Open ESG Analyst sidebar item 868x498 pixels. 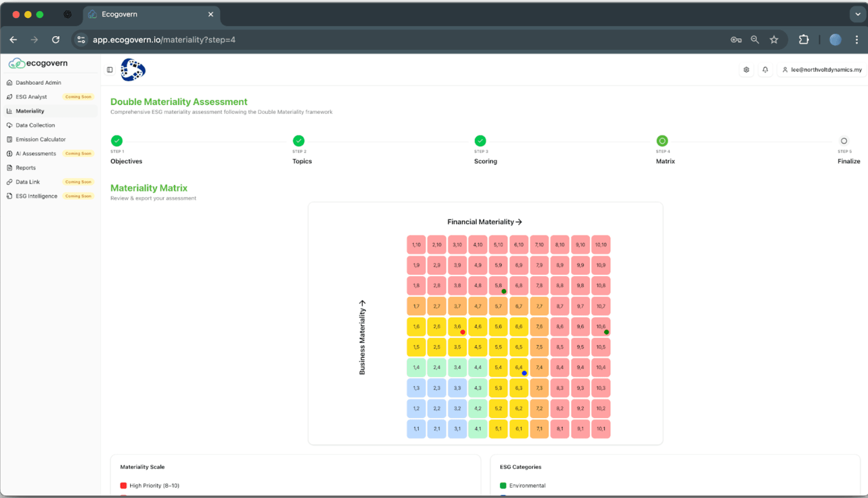click(x=50, y=97)
